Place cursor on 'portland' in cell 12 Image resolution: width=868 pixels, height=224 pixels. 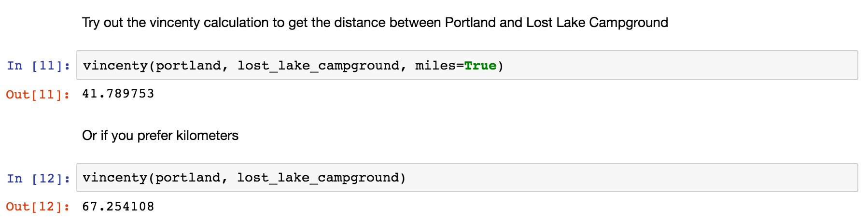(x=188, y=178)
